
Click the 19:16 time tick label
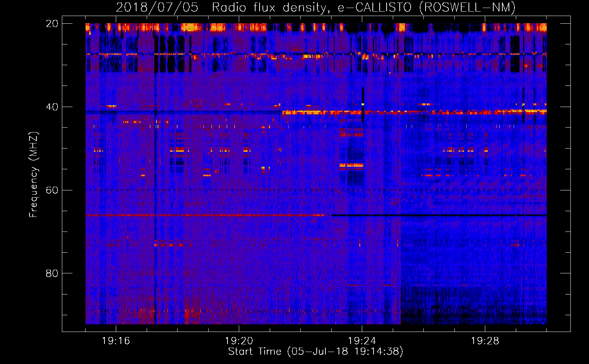(116, 341)
